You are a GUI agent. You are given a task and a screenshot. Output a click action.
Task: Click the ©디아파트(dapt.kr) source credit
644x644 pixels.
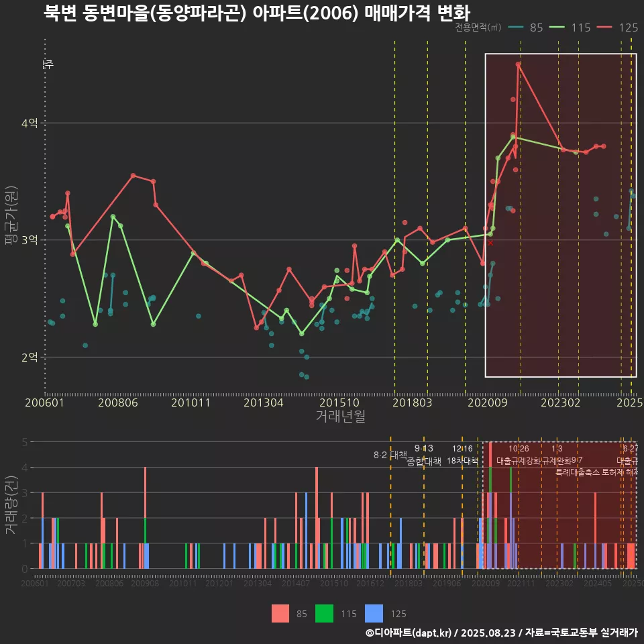point(409,633)
